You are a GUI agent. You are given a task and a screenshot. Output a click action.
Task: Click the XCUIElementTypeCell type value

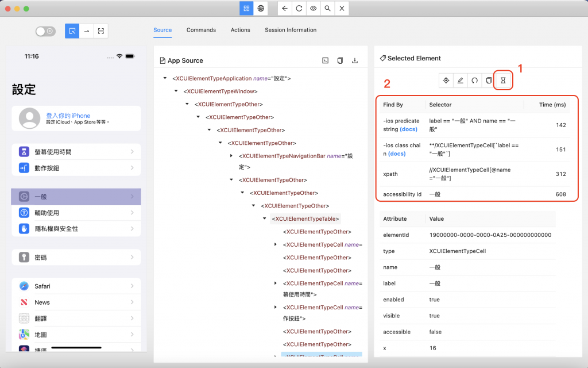click(458, 251)
